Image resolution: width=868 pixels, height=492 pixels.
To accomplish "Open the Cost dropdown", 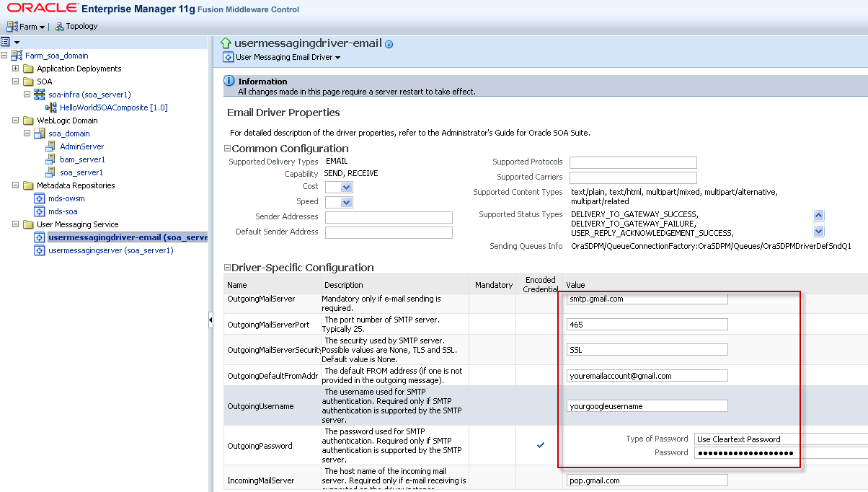I will pyautogui.click(x=346, y=187).
